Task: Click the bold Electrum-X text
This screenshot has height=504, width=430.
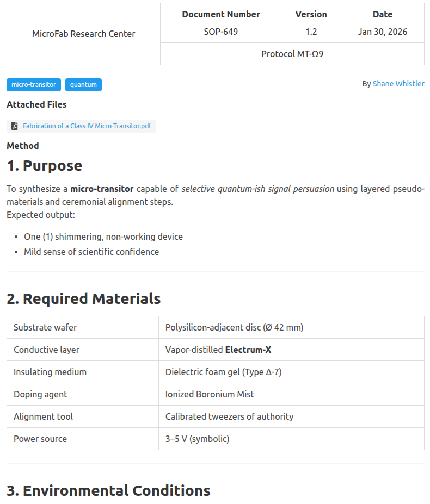Action: coord(248,350)
